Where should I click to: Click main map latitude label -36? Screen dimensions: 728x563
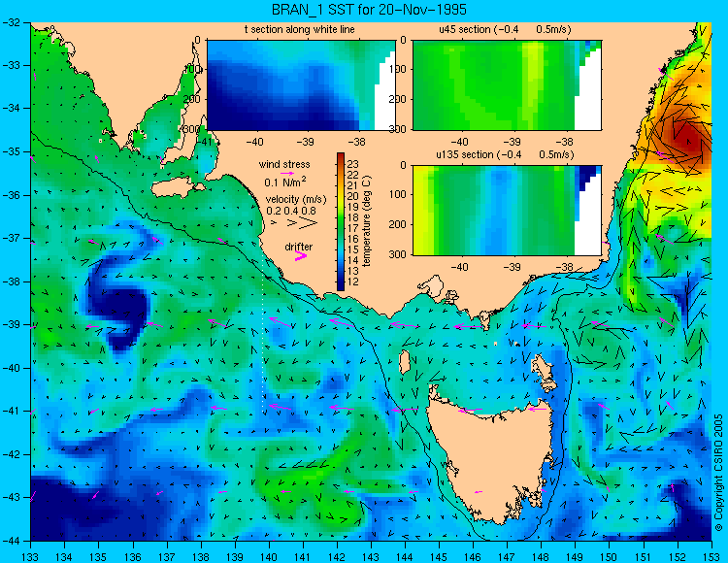tap(11, 195)
